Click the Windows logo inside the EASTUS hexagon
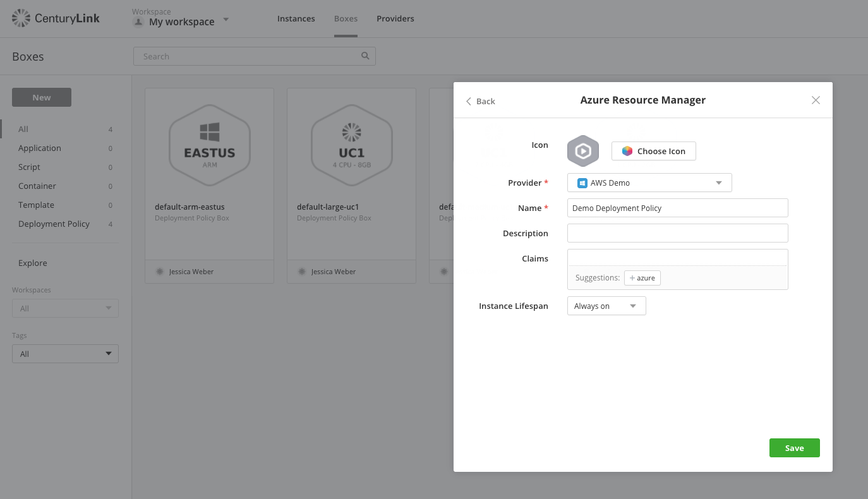Viewport: 868px width, 499px height. pos(209,132)
